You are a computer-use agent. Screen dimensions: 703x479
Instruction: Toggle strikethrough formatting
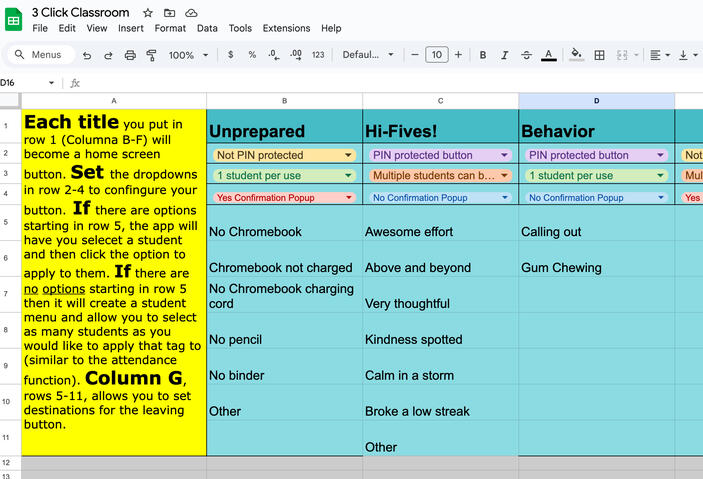(527, 55)
